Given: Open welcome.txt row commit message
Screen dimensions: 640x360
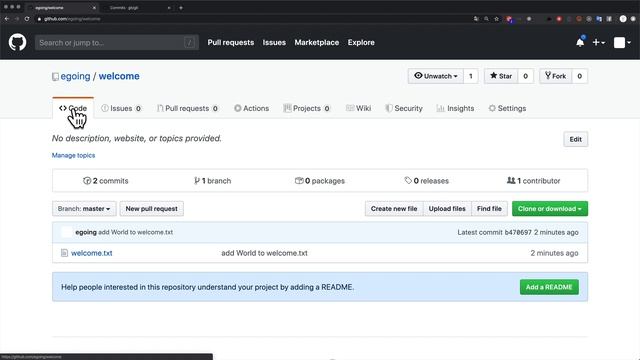Looking at the screenshot, I should tap(264, 253).
